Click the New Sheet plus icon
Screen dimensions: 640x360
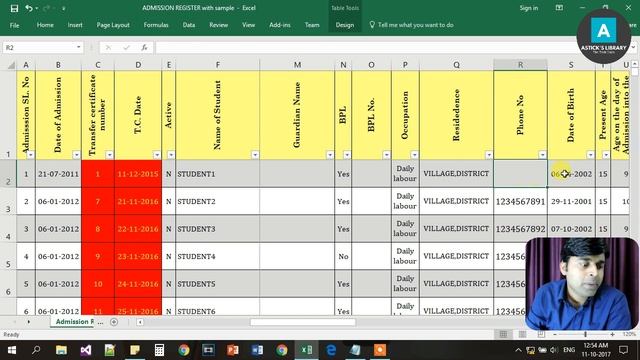pyautogui.click(x=114, y=322)
